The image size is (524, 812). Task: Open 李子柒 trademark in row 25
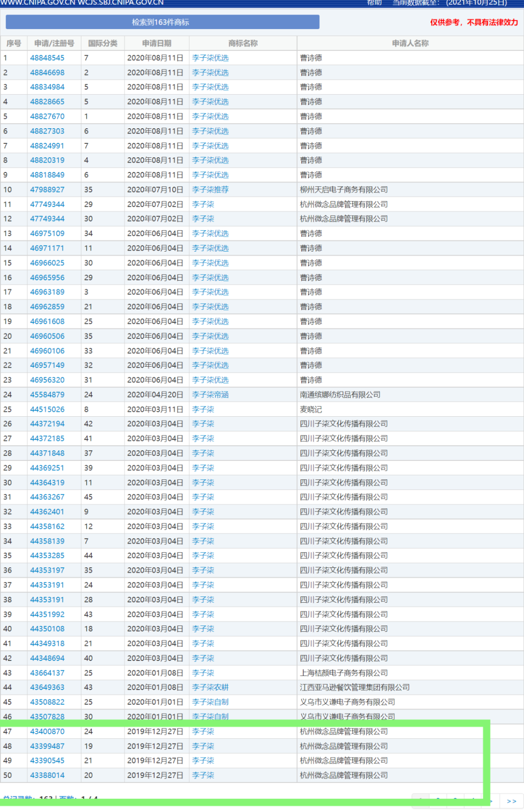click(x=203, y=409)
